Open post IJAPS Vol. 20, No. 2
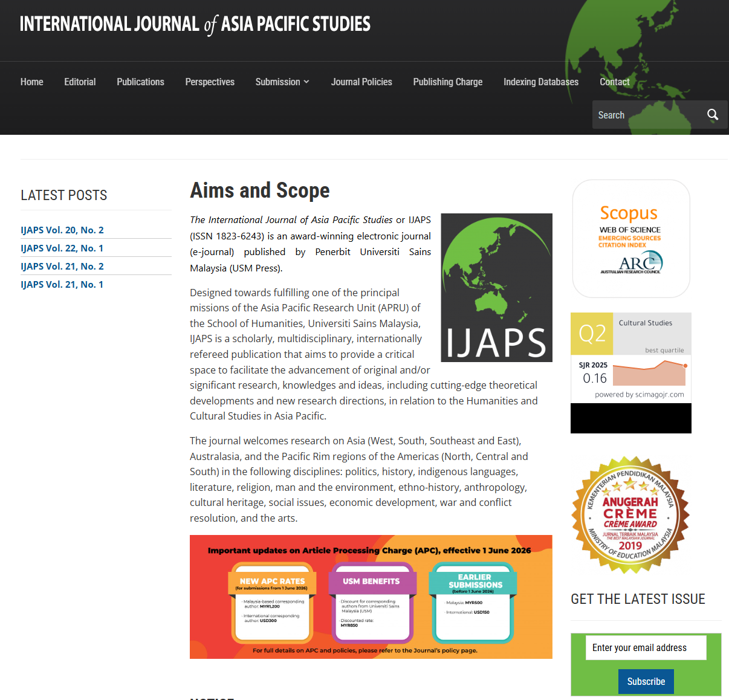The width and height of the screenshot is (729, 700). click(62, 230)
